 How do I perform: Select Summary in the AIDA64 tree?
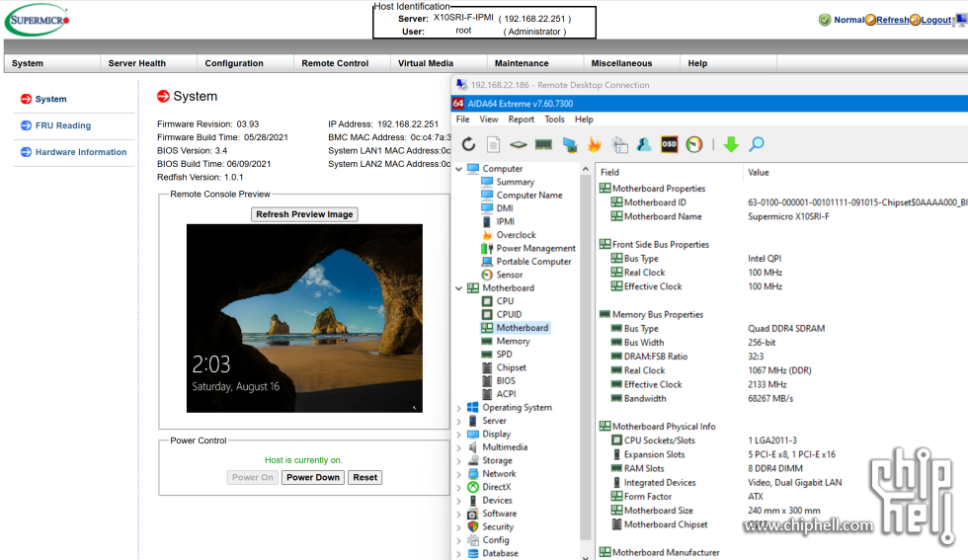[x=515, y=182]
